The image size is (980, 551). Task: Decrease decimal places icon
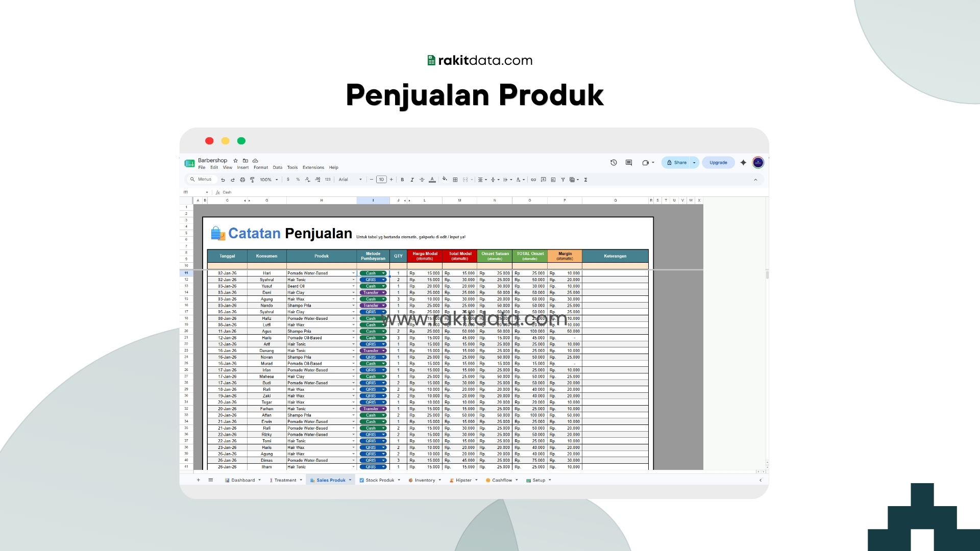coord(307,180)
